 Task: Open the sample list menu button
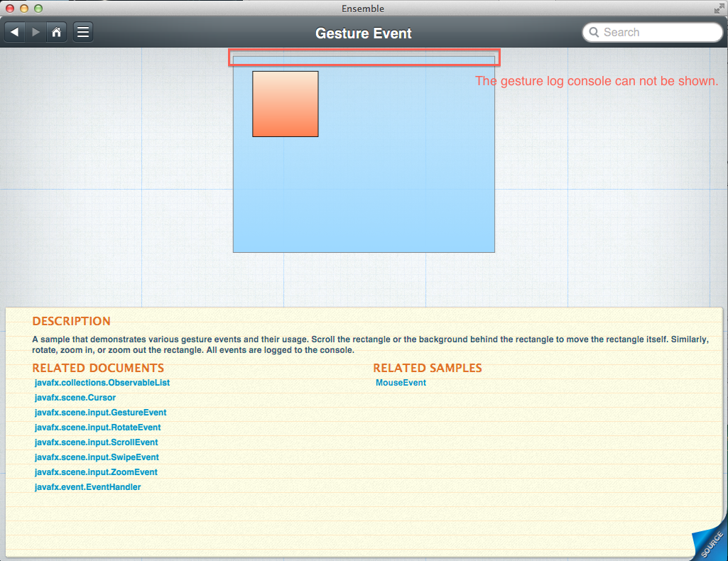[83, 32]
